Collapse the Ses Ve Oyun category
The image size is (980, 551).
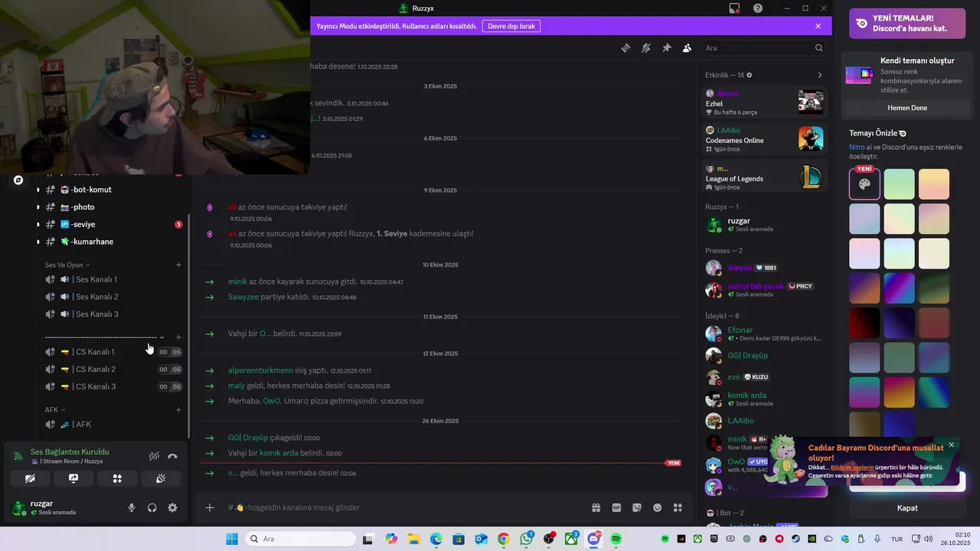(67, 265)
